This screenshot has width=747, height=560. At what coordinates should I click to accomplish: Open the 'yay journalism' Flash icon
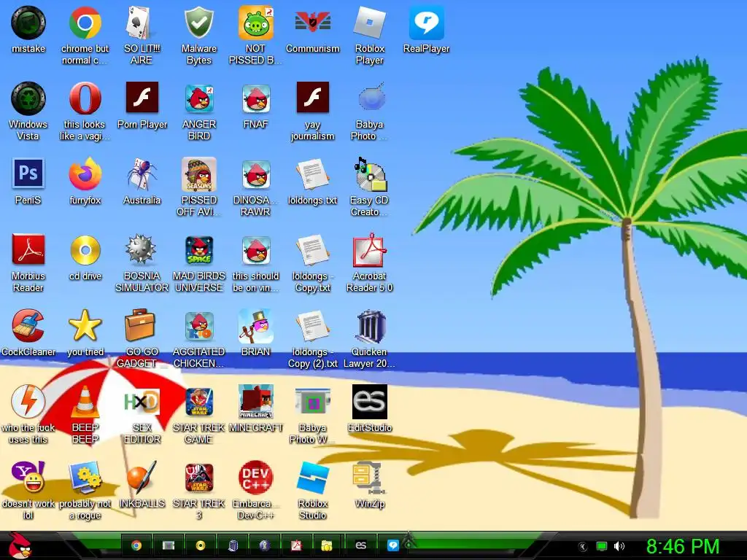click(x=312, y=98)
